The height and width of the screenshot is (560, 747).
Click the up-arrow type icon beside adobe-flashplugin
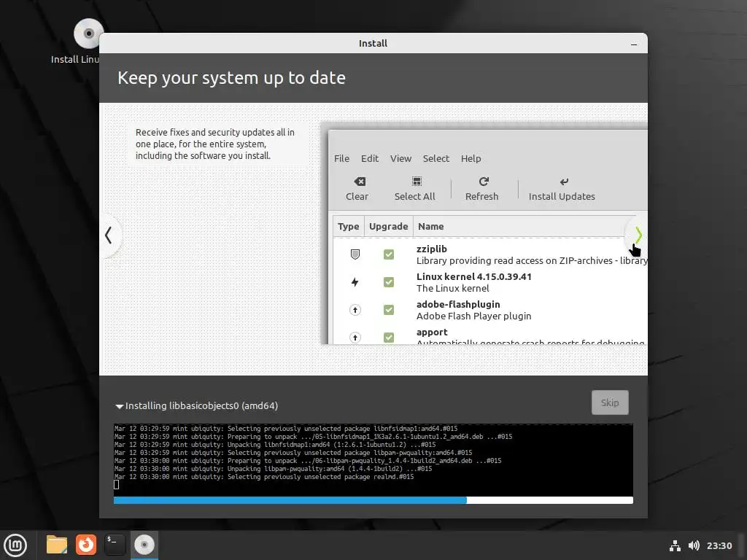tap(355, 310)
